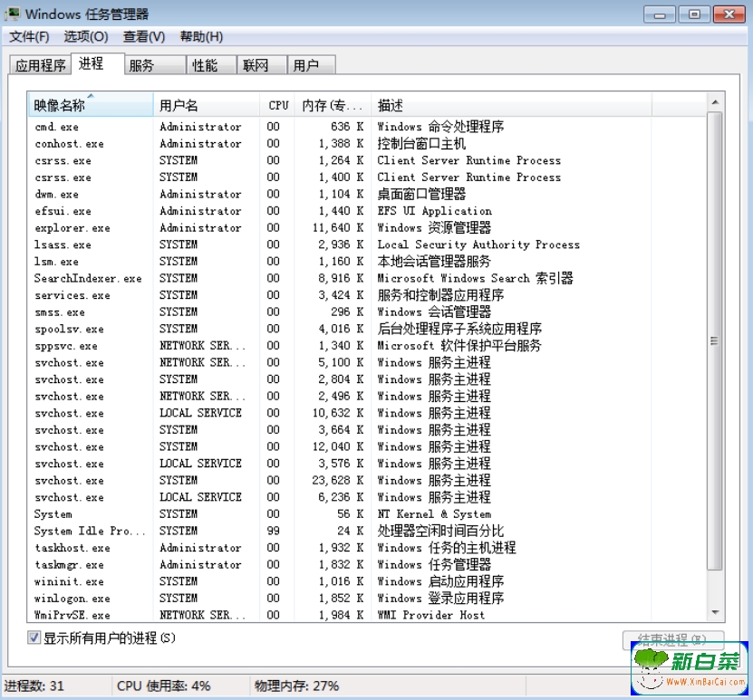Select the dwm.exe process
This screenshot has height=700, width=753.
coord(367,195)
